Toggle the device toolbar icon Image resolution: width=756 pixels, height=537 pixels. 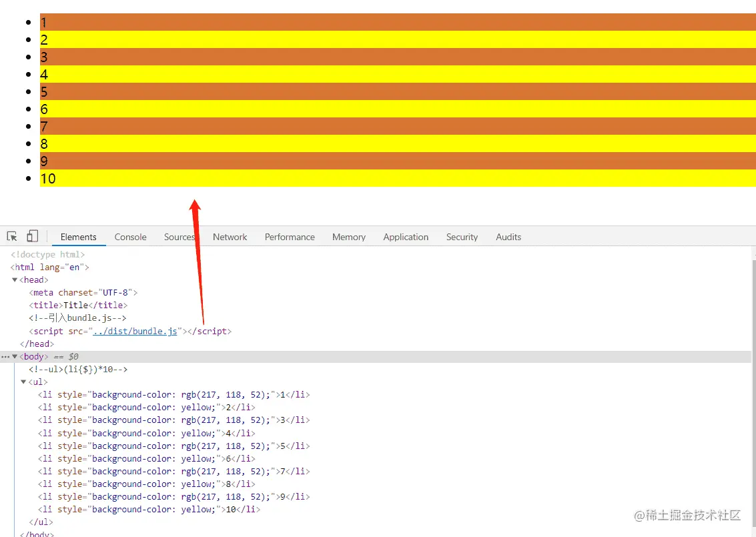32,235
